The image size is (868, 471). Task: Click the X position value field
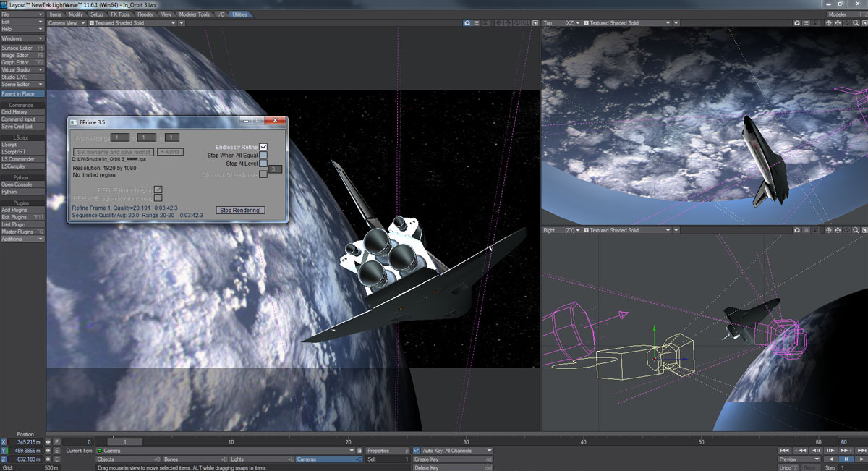pyautogui.click(x=27, y=441)
